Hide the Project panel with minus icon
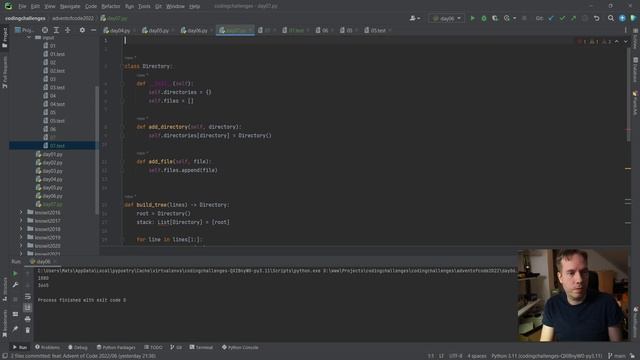Image resolution: width=640 pixels, height=360 pixels. point(93,30)
